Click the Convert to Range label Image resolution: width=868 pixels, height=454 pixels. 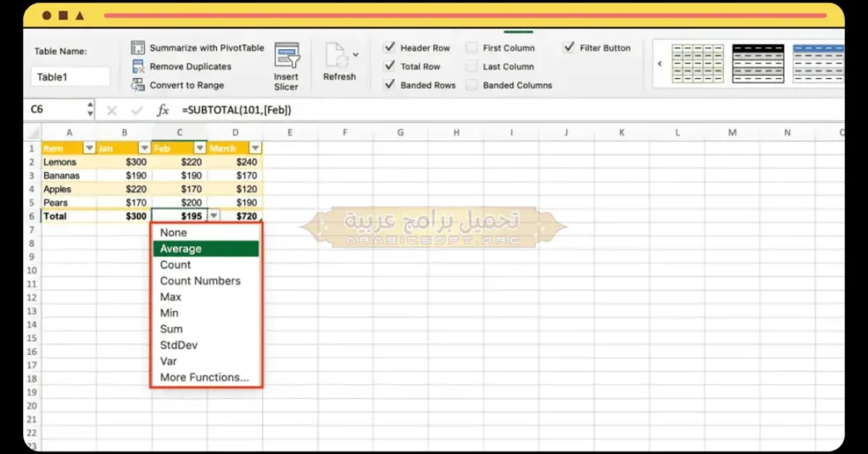186,86
